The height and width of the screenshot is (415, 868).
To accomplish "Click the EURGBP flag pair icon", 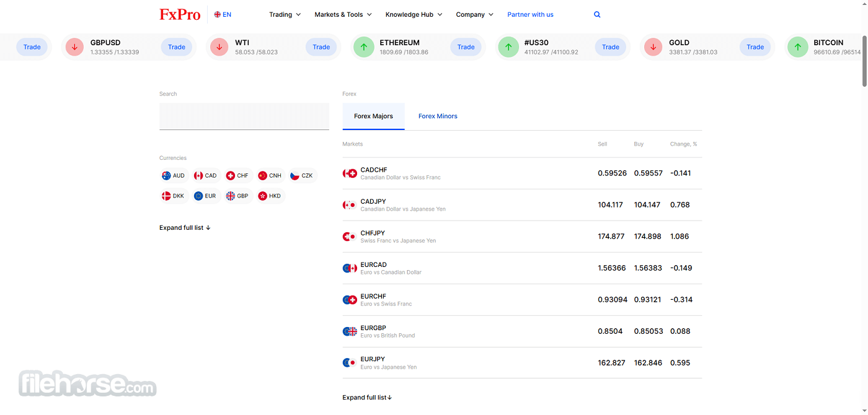I will pyautogui.click(x=350, y=331).
